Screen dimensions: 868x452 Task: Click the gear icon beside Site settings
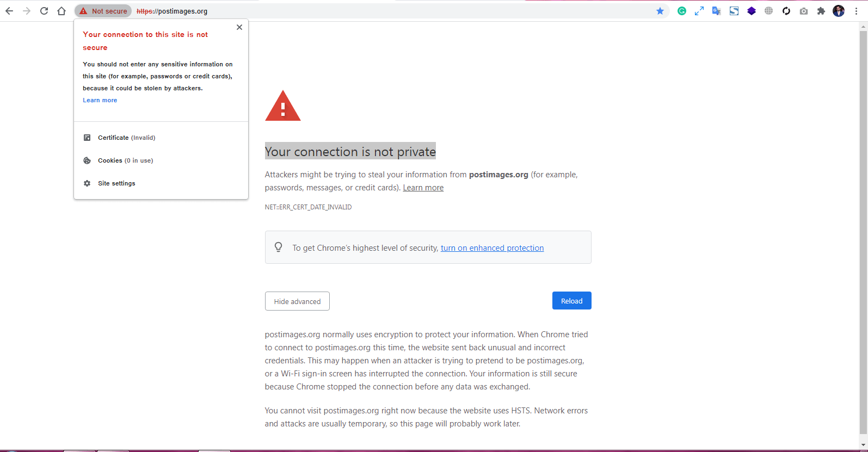87,183
